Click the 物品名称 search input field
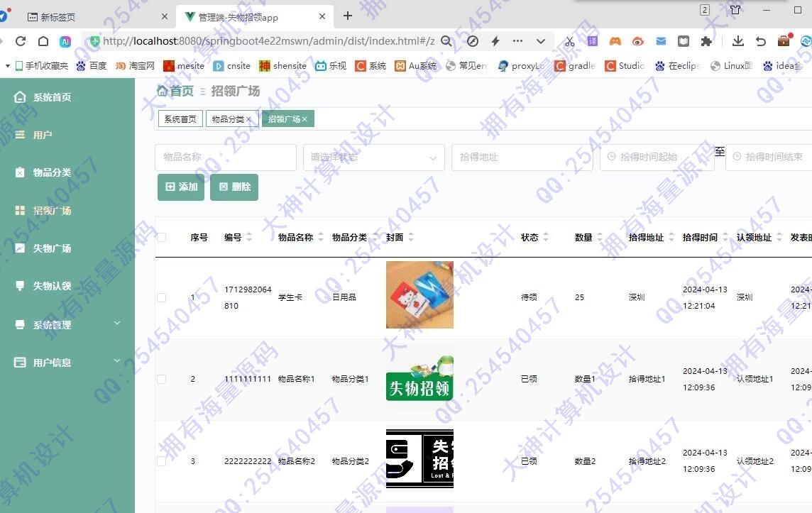The image size is (812, 513). (x=225, y=158)
